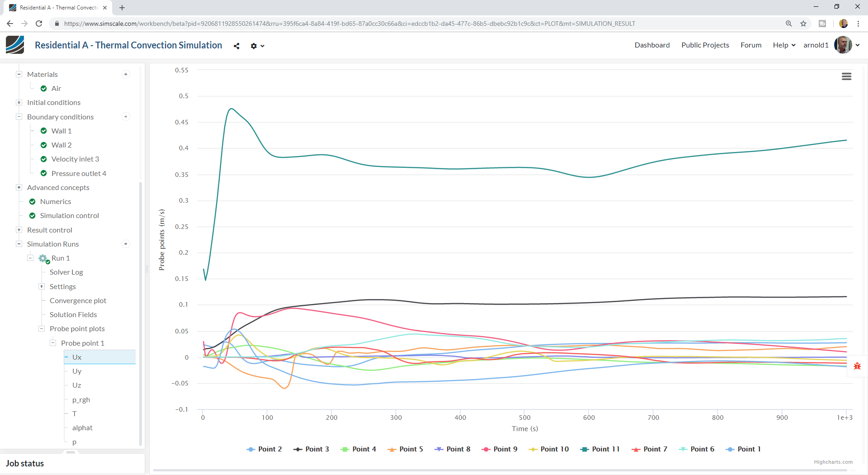Click the red bug report icon
Viewport: 868px width, 475px height.
857,366
